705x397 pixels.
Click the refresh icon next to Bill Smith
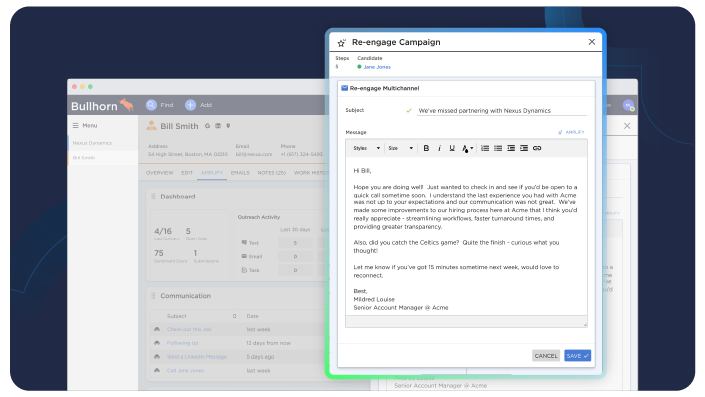(207, 126)
